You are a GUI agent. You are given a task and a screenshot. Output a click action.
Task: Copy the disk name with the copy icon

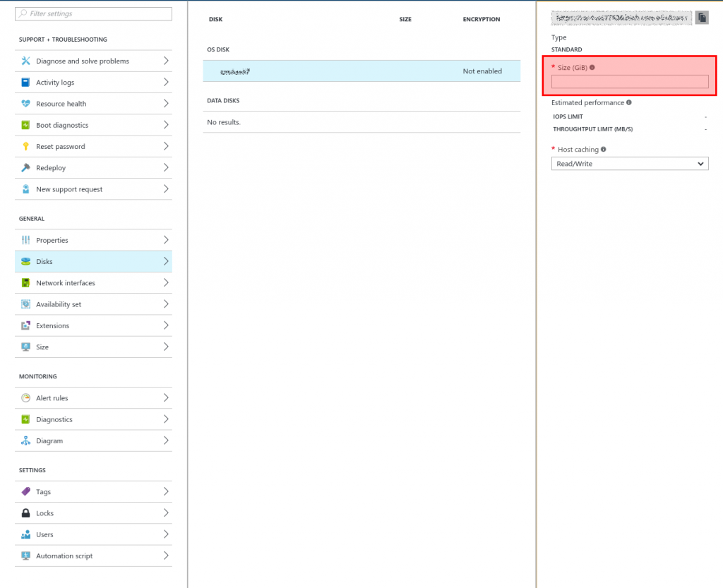tap(701, 18)
